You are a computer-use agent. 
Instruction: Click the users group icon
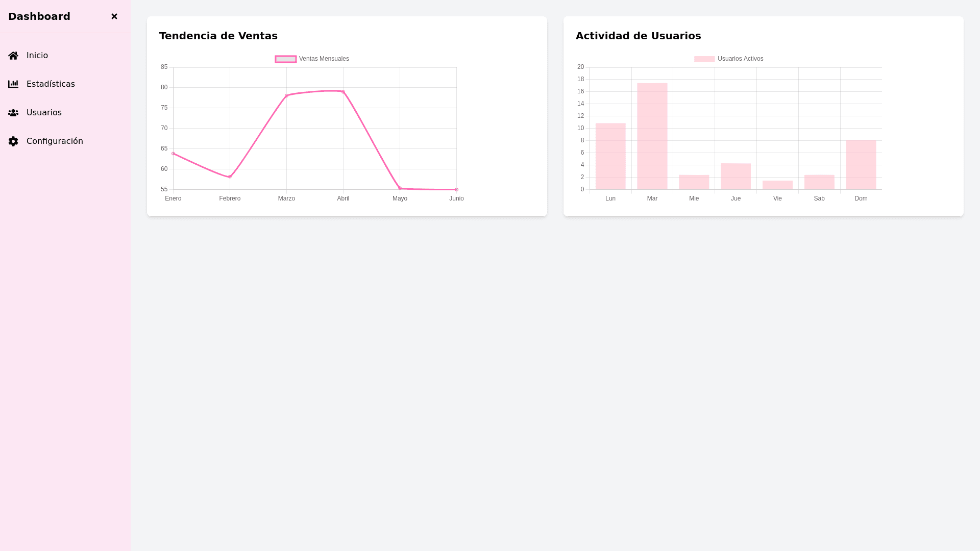(13, 113)
